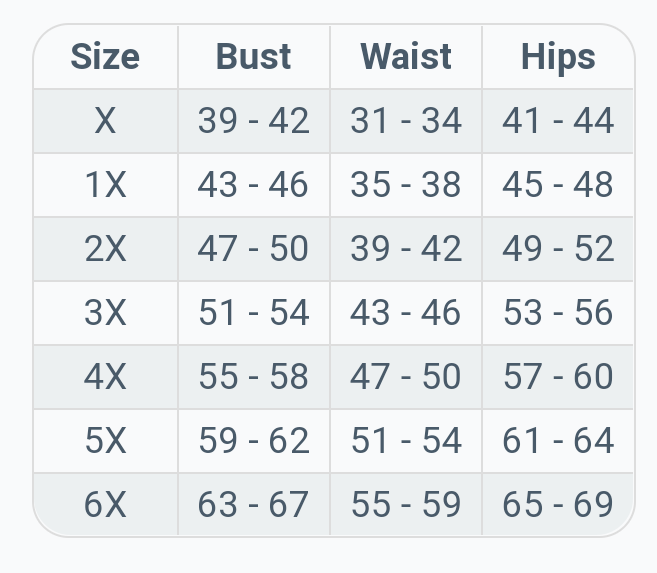
Task: Select the 6X size cell
Action: pos(105,505)
